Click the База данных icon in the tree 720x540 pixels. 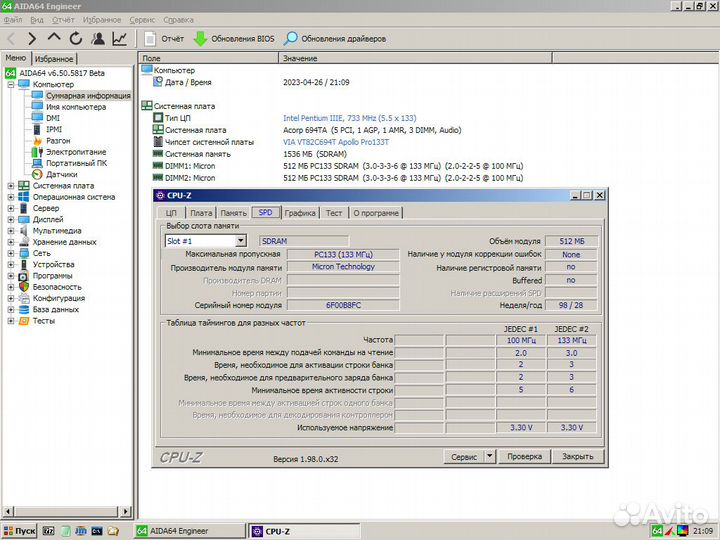pyautogui.click(x=24, y=309)
